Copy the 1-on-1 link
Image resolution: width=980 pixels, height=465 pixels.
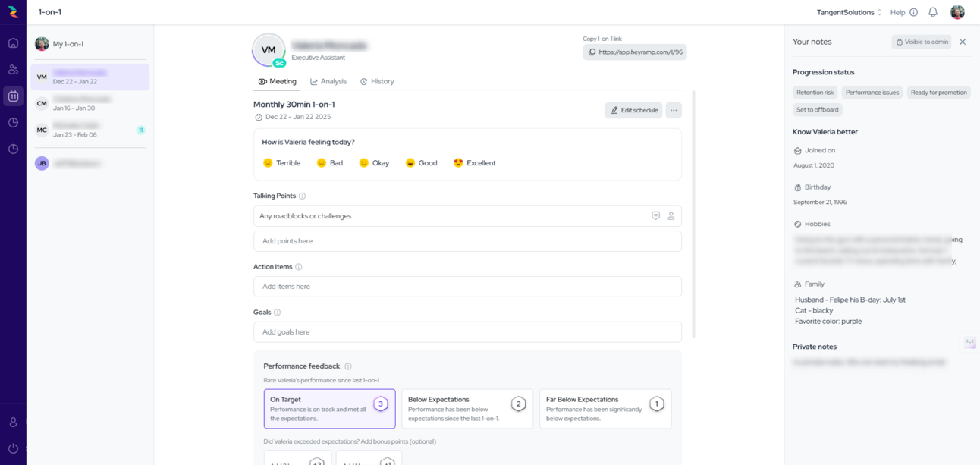tap(635, 52)
